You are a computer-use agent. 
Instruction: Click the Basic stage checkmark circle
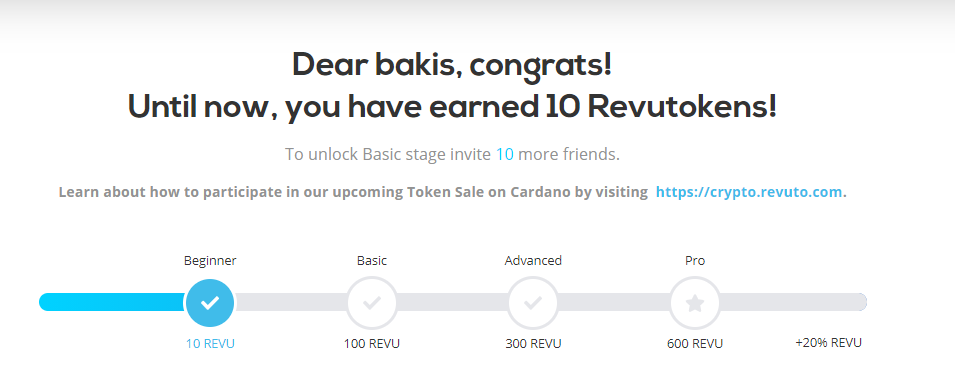coord(372,302)
